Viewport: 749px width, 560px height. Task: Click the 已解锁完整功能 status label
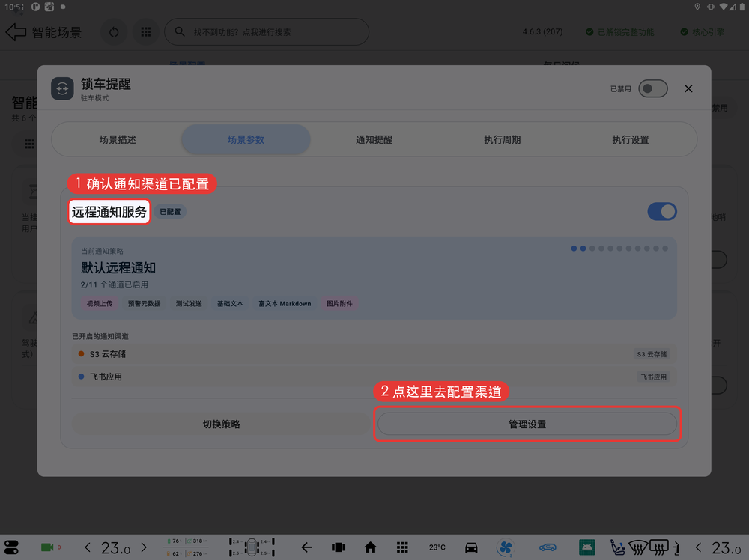(x=620, y=32)
